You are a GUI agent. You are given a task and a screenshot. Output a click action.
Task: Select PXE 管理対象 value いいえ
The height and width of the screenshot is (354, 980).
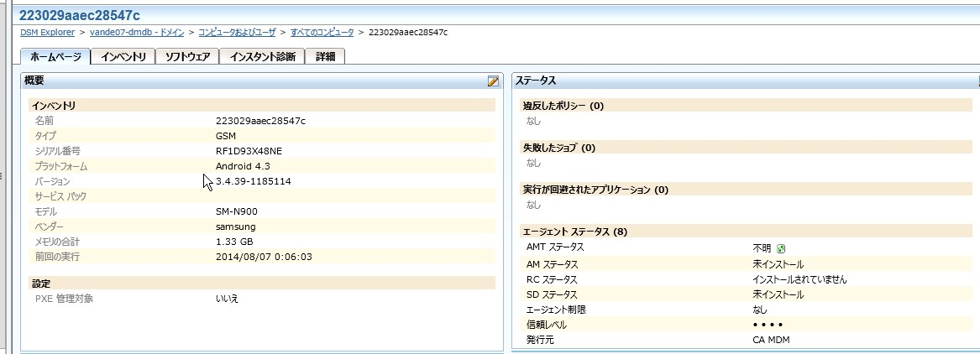pyautogui.click(x=227, y=299)
